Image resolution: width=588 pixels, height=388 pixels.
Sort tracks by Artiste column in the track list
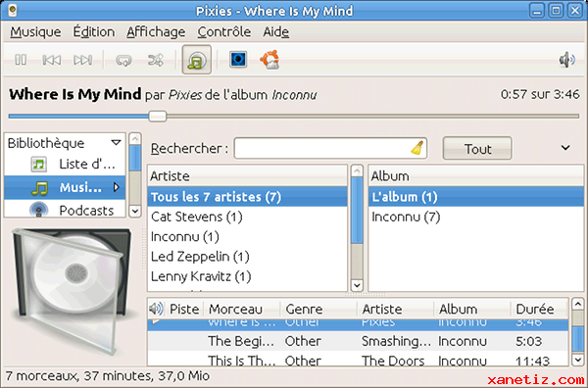coord(396,309)
